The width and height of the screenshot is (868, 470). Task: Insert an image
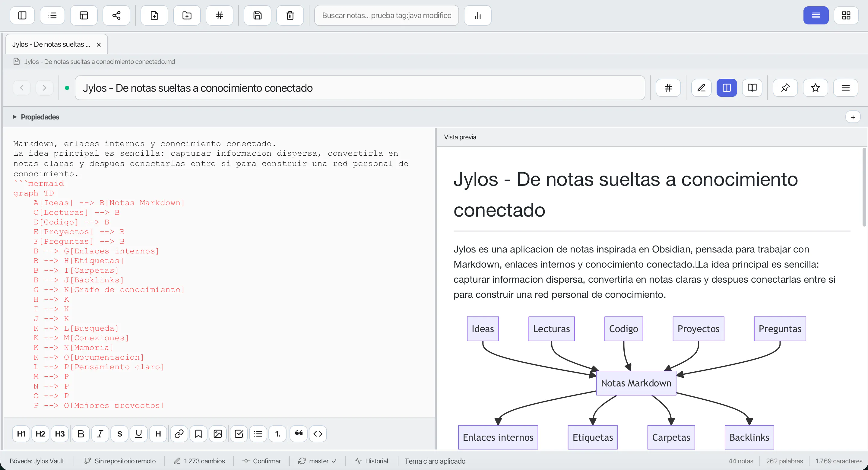[218, 433]
